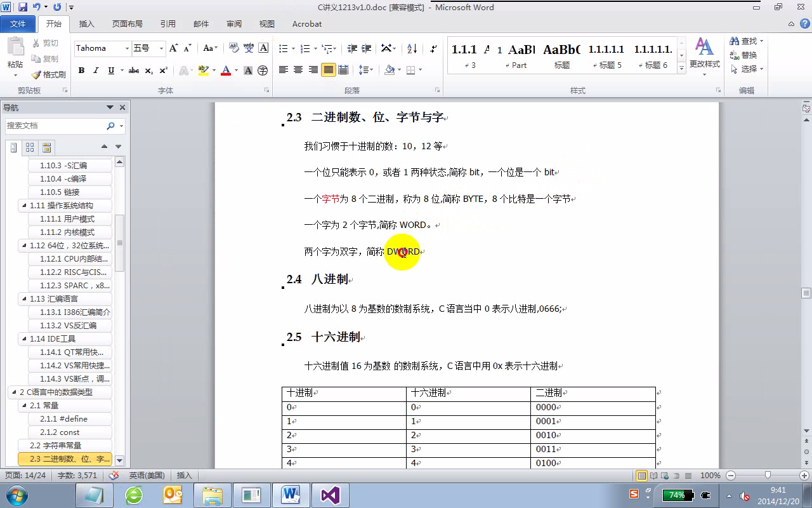Open navigation pane options dropdown
The height and width of the screenshot is (508, 812).
tap(110, 107)
